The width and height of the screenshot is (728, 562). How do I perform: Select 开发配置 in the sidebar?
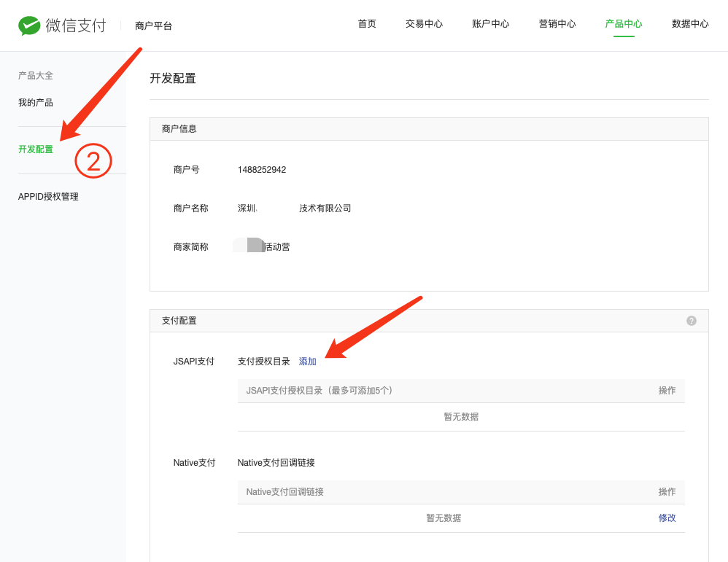pos(36,149)
